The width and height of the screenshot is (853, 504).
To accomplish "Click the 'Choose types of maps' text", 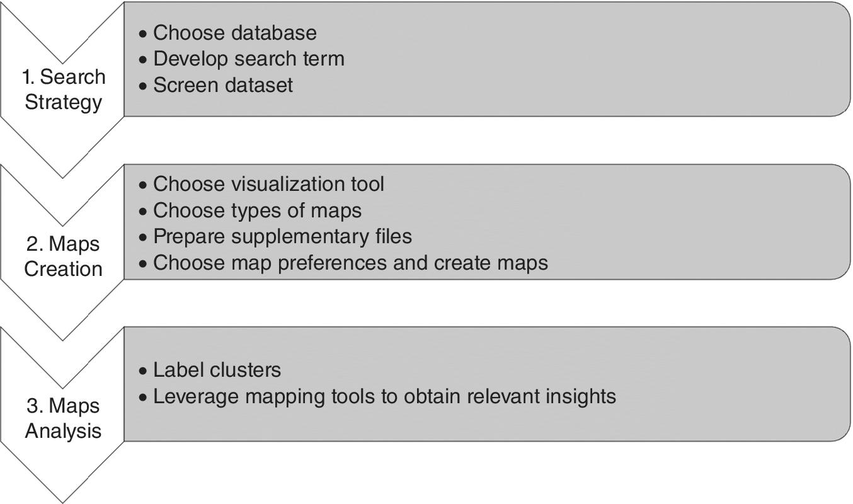I will point(258,210).
